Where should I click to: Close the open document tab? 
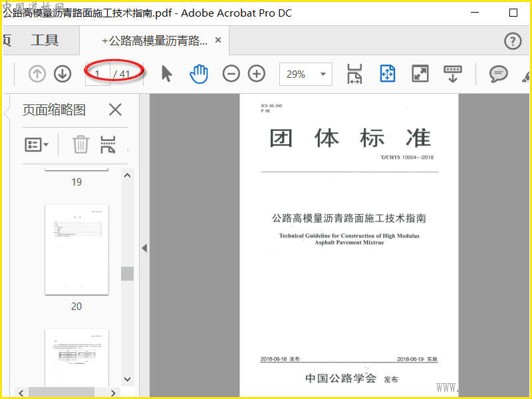pos(218,40)
